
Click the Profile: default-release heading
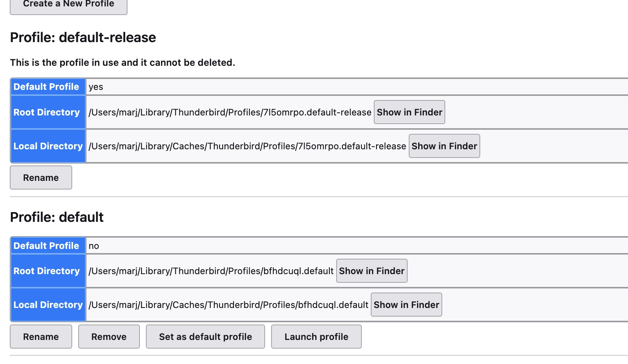pos(83,37)
